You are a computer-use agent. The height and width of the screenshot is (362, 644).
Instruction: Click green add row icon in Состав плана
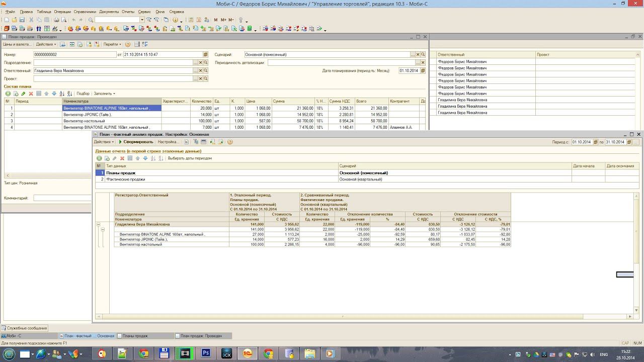[x=8, y=94]
